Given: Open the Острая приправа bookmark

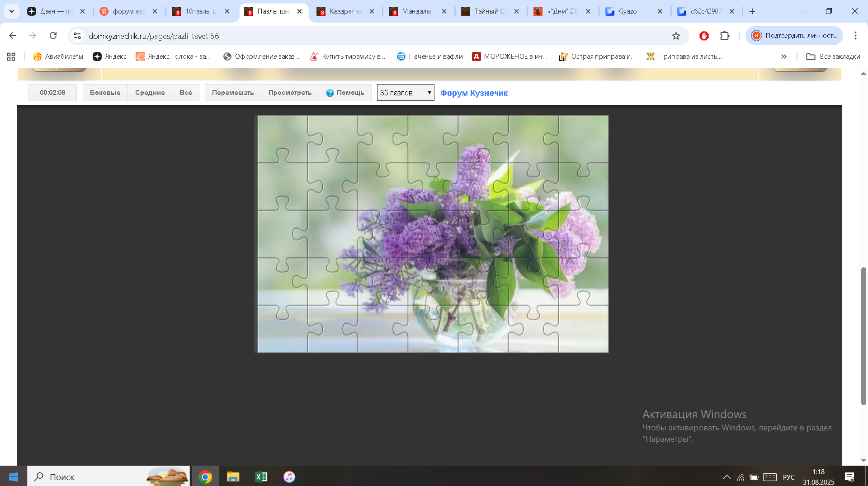Looking at the screenshot, I should (597, 57).
